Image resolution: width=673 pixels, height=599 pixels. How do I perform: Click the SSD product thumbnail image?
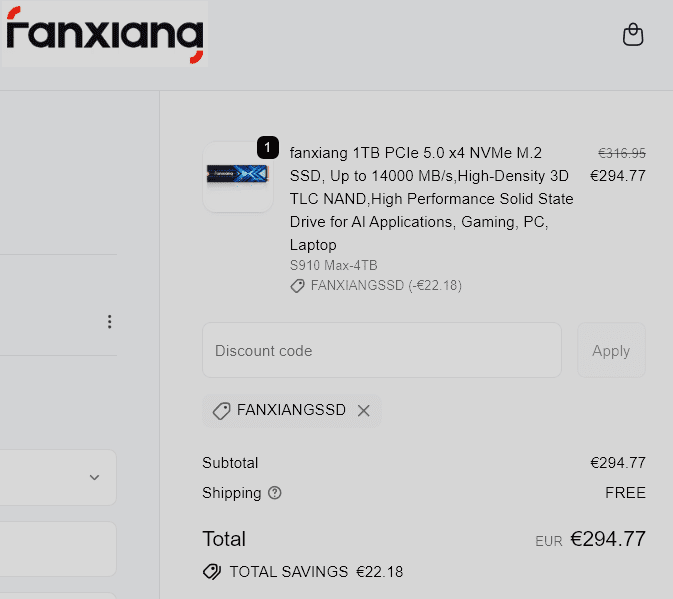pos(238,176)
